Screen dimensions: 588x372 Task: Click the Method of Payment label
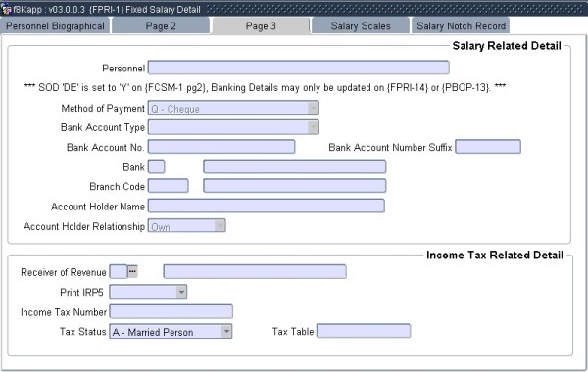coord(103,109)
